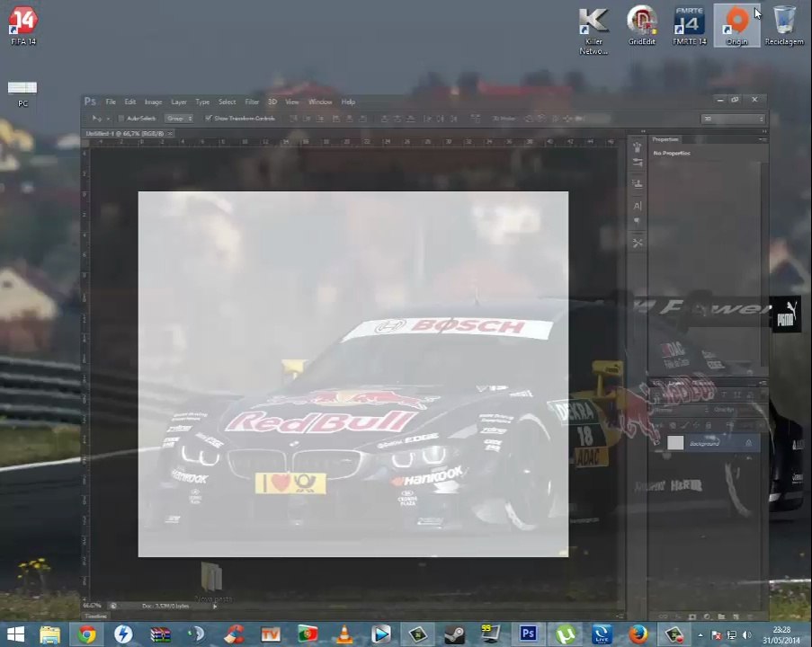Open the Group auto-select dropdown
This screenshot has height=647, width=812.
(179, 119)
